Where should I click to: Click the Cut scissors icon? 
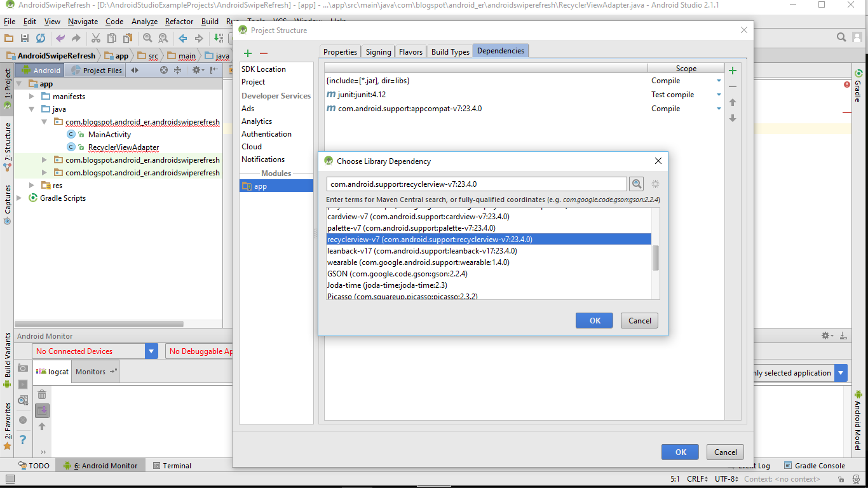[96, 38]
